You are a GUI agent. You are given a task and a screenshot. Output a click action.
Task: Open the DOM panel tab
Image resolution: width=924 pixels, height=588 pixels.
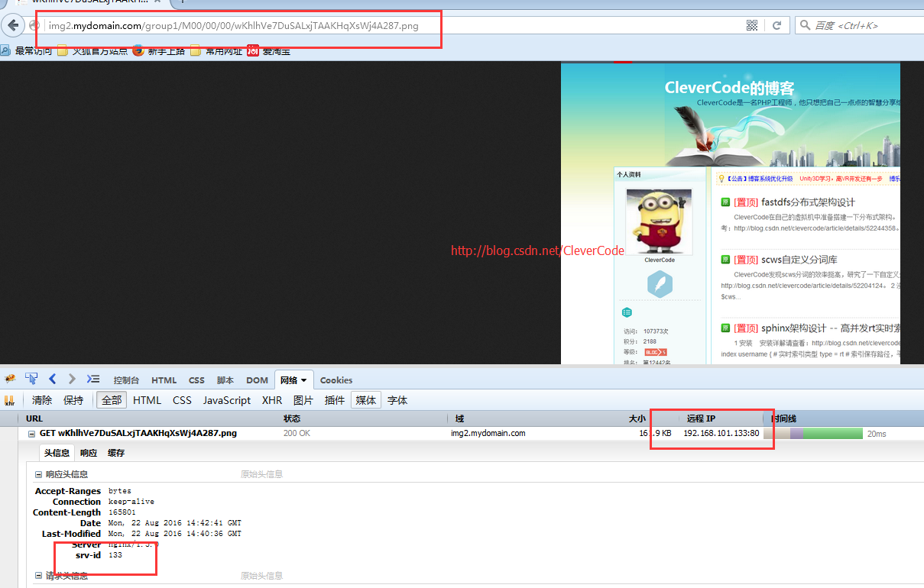pos(257,380)
